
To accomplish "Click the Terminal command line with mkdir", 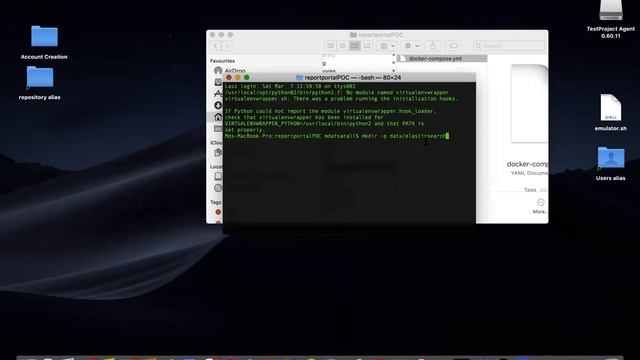I will tap(337, 136).
